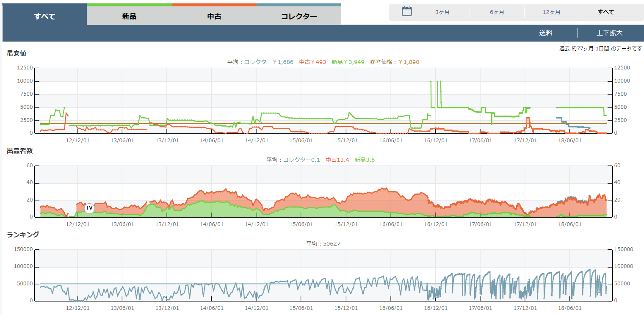Screen dimensions: 644x315
Task: Hide the 中古13.4 series in 出品者数 chart
Action: 337,160
